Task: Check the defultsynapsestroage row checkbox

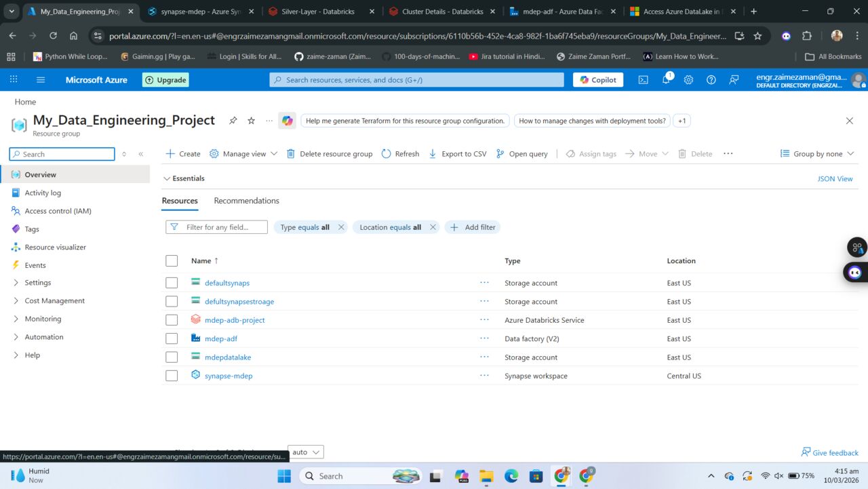Action: pos(172,301)
